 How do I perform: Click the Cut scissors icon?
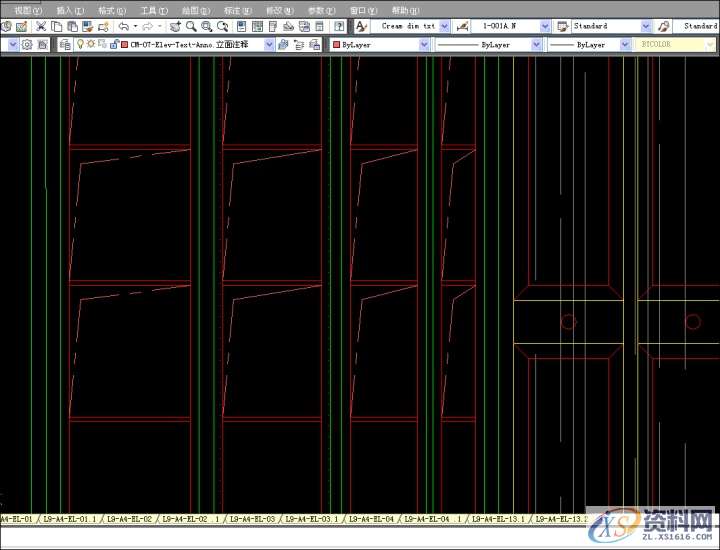[42, 26]
